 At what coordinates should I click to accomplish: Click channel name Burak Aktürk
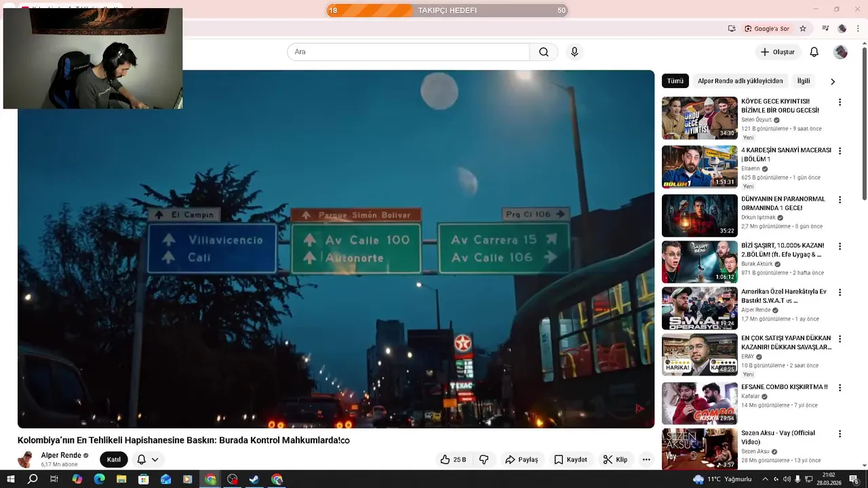point(757,264)
